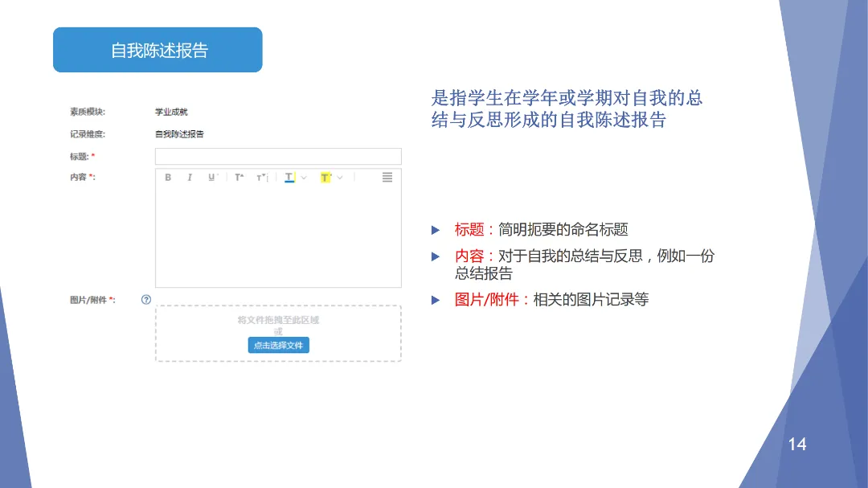This screenshot has width=868, height=488.
Task: Expand the font color dropdown arrow
Action: pyautogui.click(x=303, y=178)
